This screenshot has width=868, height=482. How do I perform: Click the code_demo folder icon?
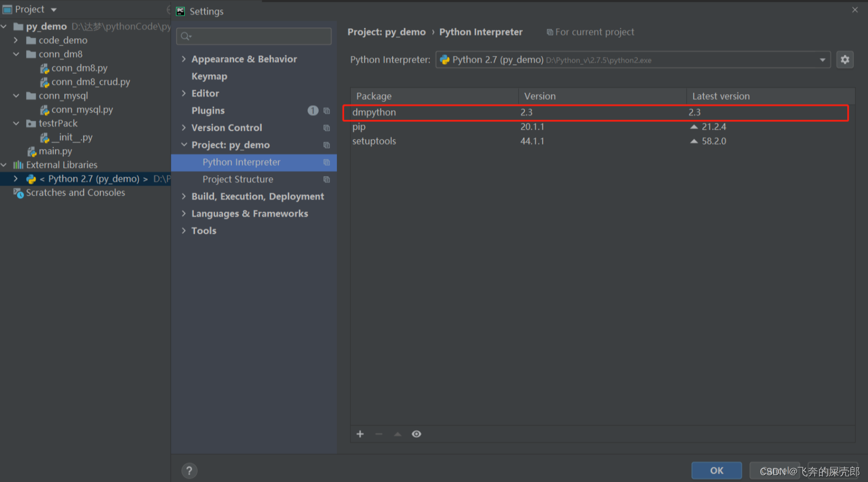[x=31, y=40]
